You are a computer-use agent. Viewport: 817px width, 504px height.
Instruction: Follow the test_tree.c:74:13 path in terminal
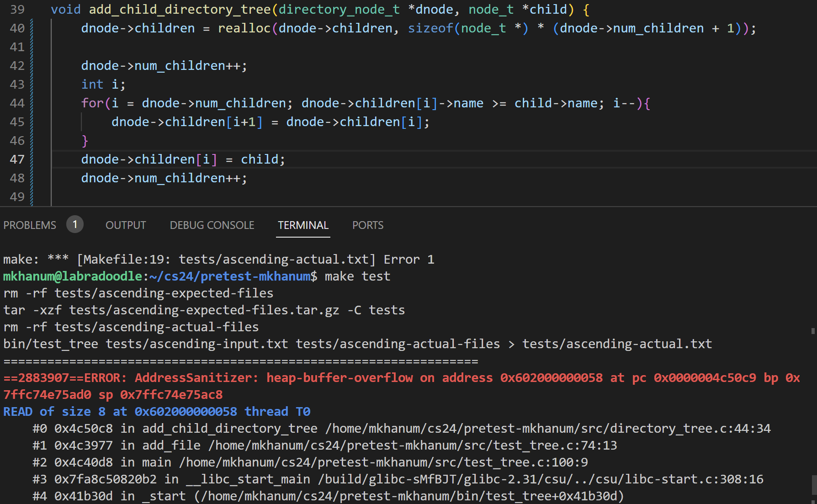[x=412, y=446]
